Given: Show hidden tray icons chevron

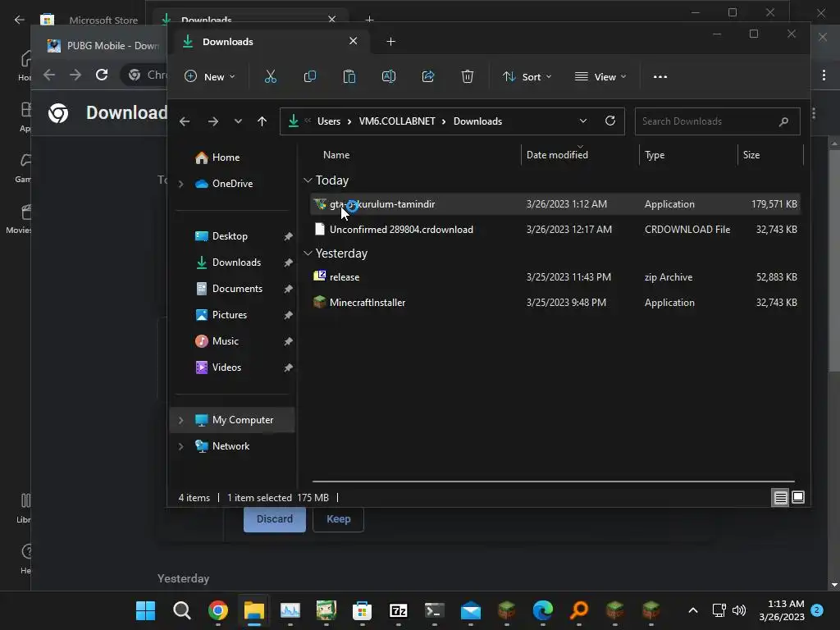Looking at the screenshot, I should pyautogui.click(x=692, y=610).
